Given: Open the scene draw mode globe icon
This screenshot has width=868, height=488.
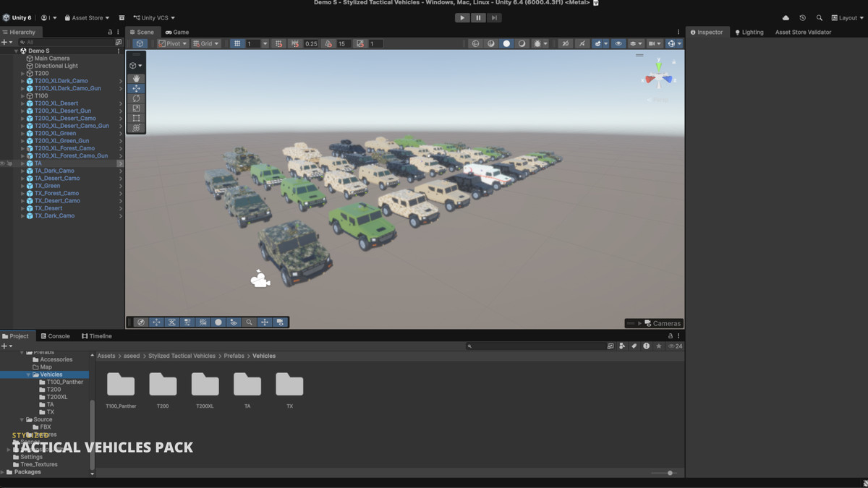Looking at the screenshot, I should 475,43.
